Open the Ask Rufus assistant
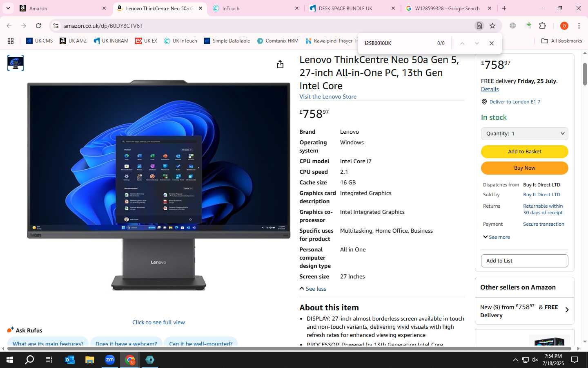The height and width of the screenshot is (368, 588). coord(25,330)
